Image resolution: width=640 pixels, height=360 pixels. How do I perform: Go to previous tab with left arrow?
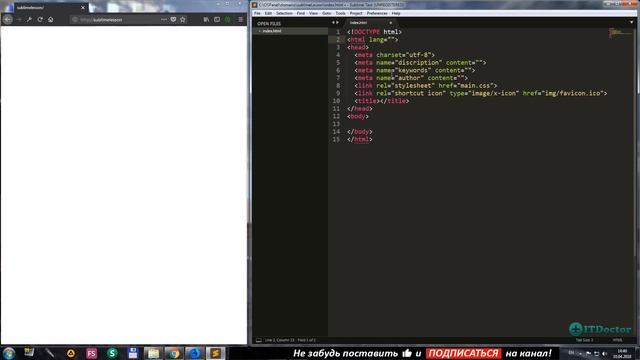click(x=333, y=23)
